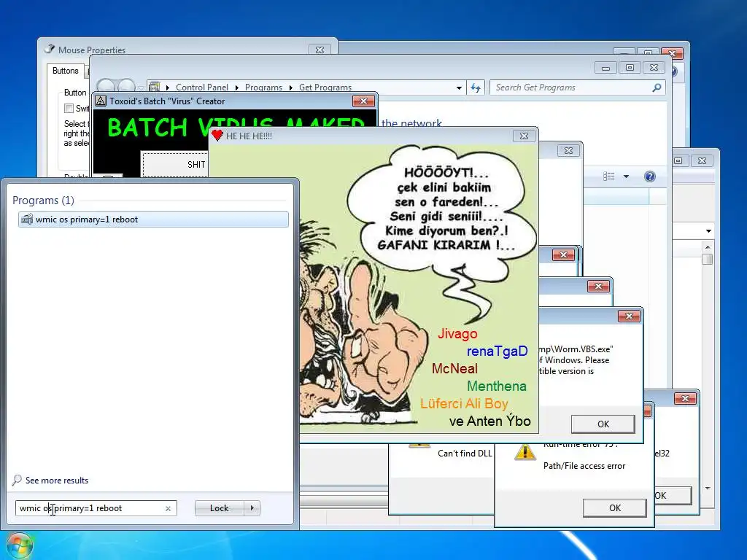Click the search magnifier in Get Programs
The image size is (747, 560).
click(x=657, y=87)
